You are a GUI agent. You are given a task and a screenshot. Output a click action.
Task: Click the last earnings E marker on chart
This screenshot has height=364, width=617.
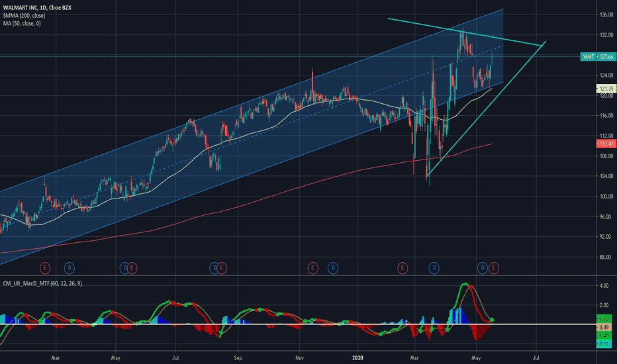pos(494,269)
